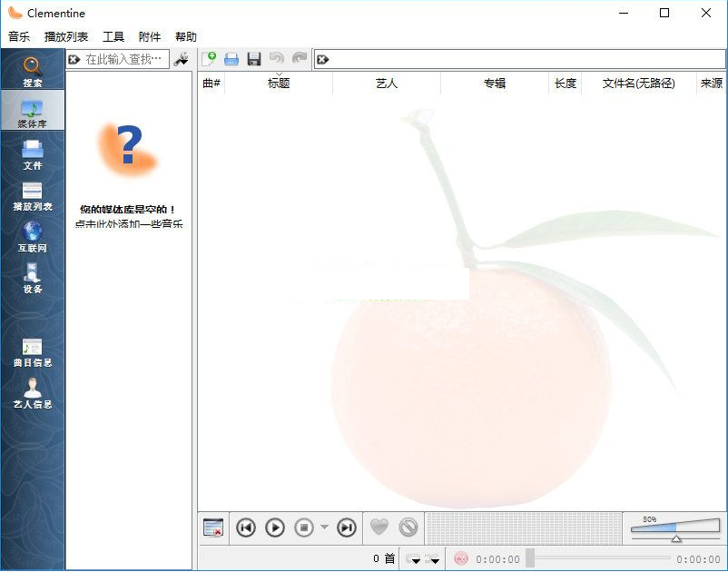Viewport: 728px width, 572px height.
Task: Click the volume slider at 50%
Action: coord(676,528)
